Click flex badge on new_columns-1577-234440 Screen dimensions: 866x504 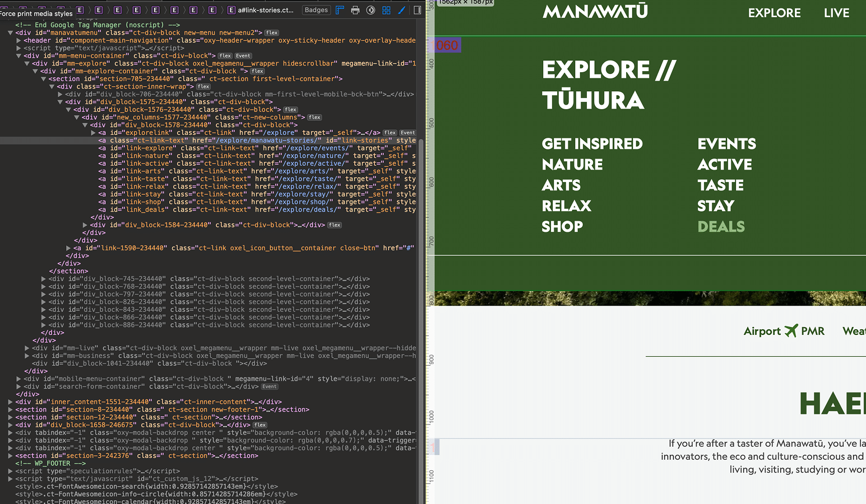pyautogui.click(x=314, y=118)
